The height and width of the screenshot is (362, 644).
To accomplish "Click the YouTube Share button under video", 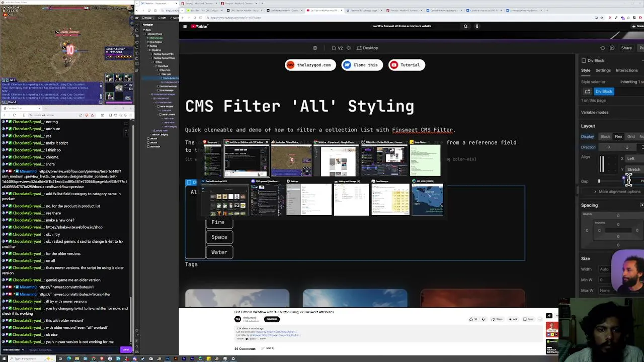I will point(497,319).
